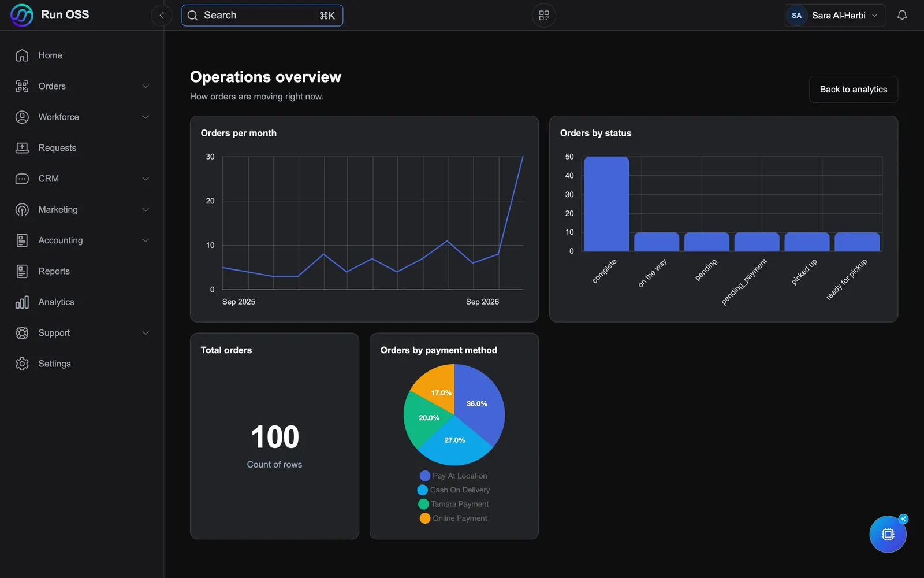Expand the Support menu chevron
The width and height of the screenshot is (924, 578).
(x=146, y=333)
